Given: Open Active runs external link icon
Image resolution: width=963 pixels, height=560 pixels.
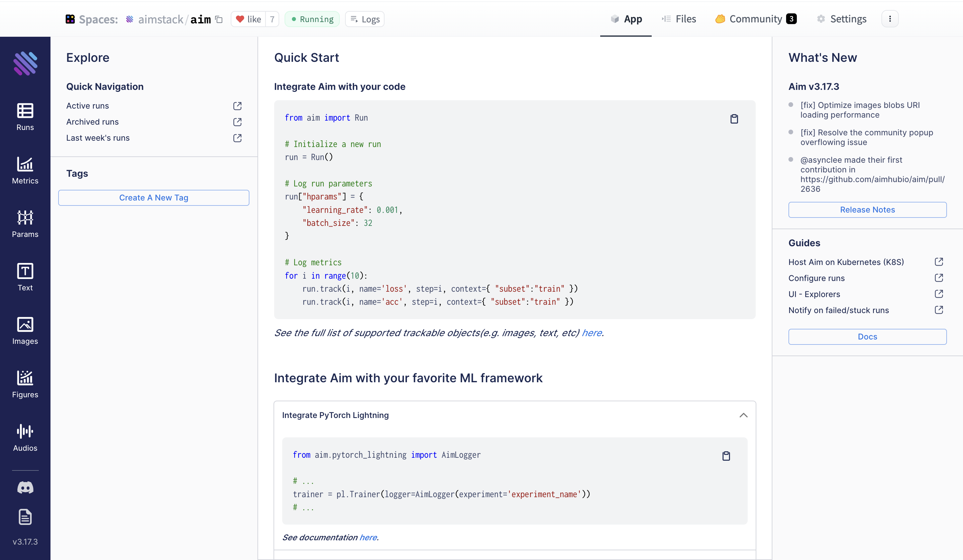Looking at the screenshot, I should pyautogui.click(x=237, y=106).
